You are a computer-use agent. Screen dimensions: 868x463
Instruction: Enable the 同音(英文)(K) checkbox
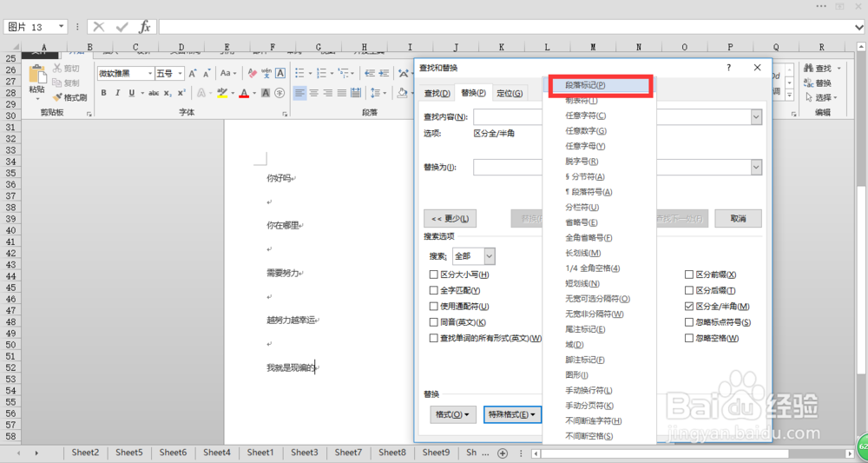[433, 322]
